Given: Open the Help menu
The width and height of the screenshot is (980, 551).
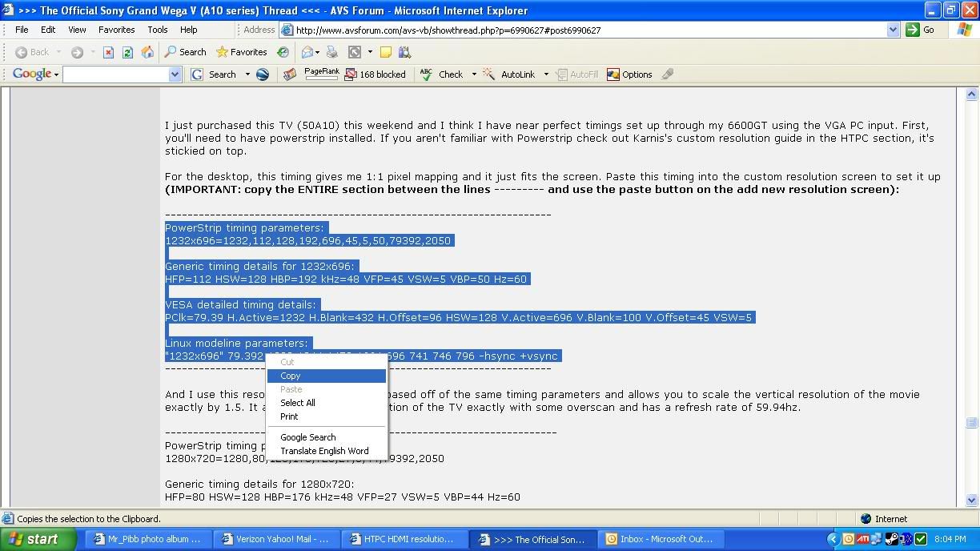Looking at the screenshot, I should pyautogui.click(x=188, y=30).
